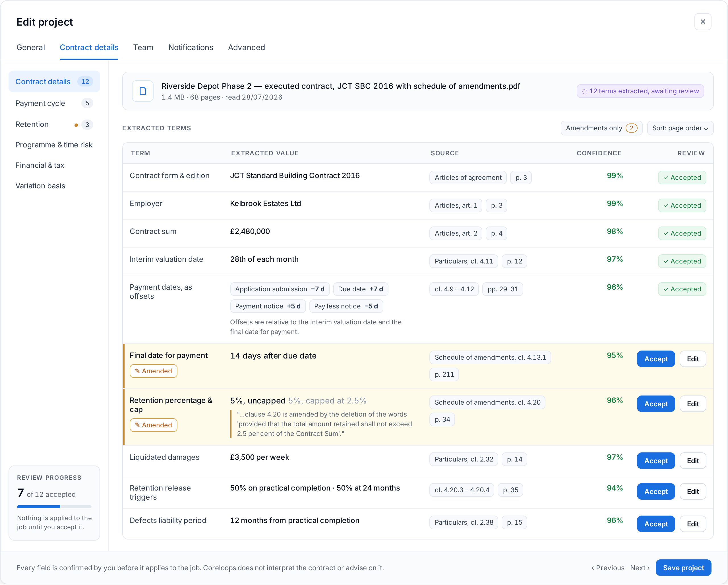Click Accepted badge for Payment dates offsets

pos(682,289)
